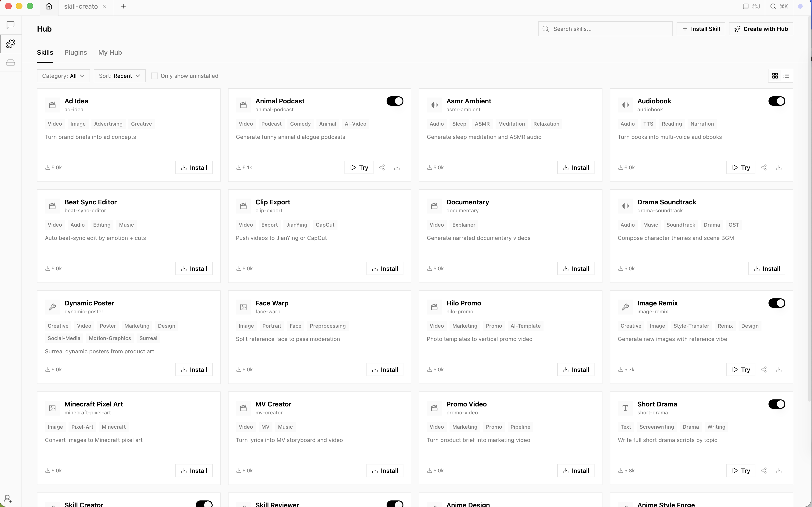Image resolution: width=812 pixels, height=507 pixels.
Task: Click the Audiobook download icon
Action: tap(779, 167)
